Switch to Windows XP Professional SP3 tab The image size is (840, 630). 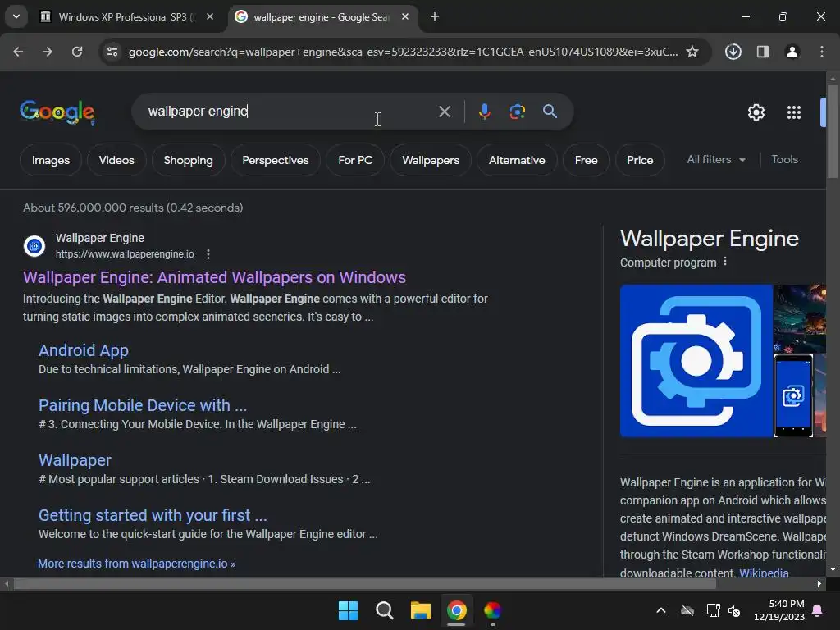[x=127, y=17]
